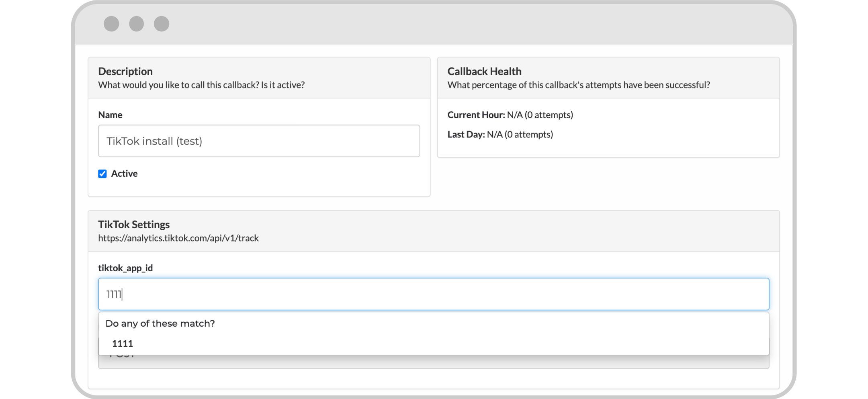Click the TikTok Settings section heading
Image resolution: width=868 pixels, height=399 pixels.
pyautogui.click(x=134, y=225)
